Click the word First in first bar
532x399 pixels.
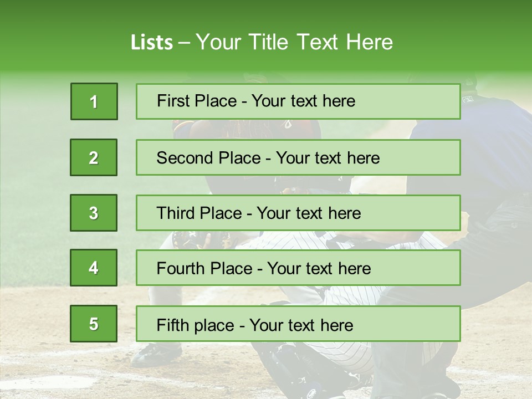[x=169, y=101]
